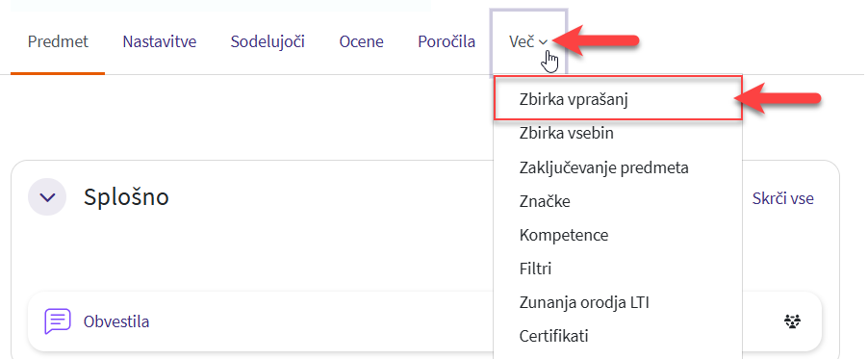This screenshot has height=359, width=868.
Task: Collapse the Splošno section with chevron
Action: (47, 196)
